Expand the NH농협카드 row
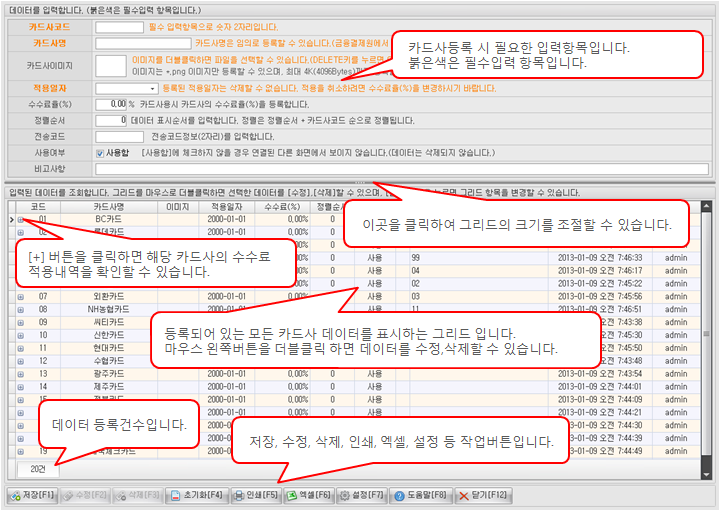The width and height of the screenshot is (719, 510). (21, 310)
